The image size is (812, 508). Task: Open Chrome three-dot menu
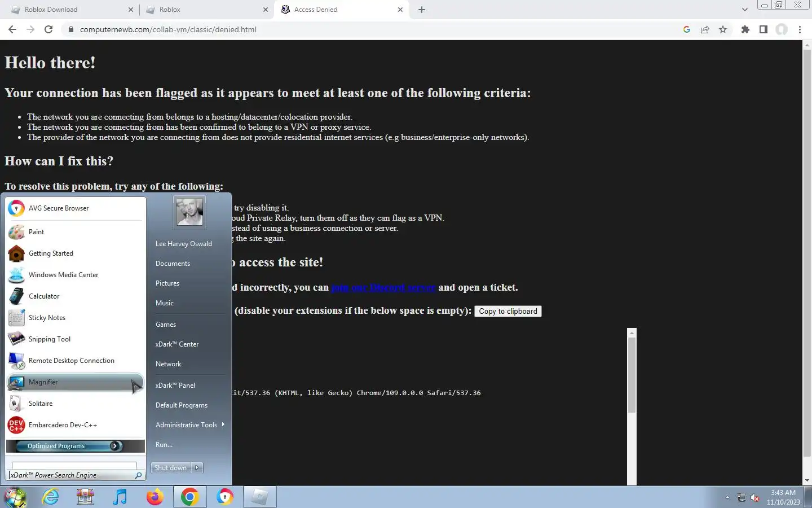(800, 29)
